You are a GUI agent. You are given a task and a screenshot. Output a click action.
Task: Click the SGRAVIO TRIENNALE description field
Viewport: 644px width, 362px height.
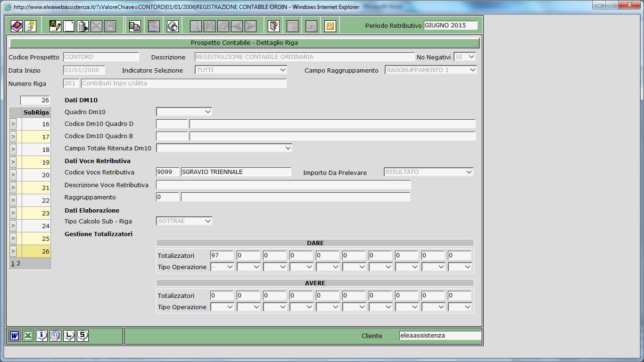[x=236, y=172]
